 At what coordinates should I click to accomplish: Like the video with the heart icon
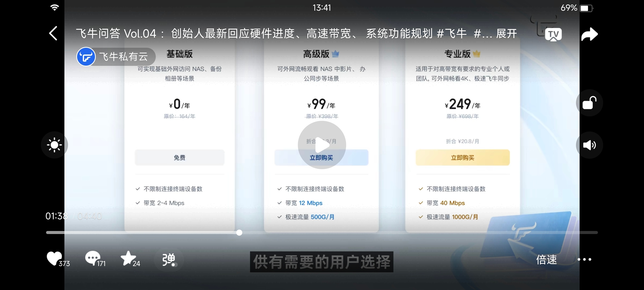pyautogui.click(x=54, y=258)
